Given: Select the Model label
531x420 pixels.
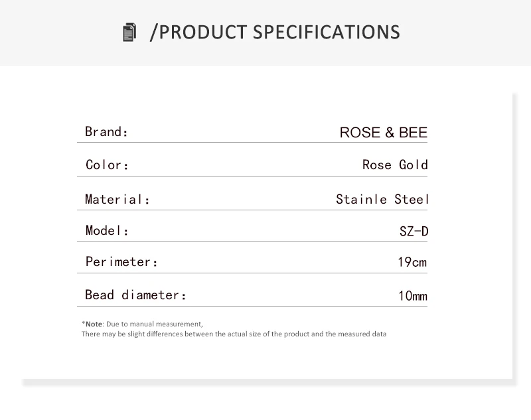Looking at the screenshot, I should point(107,230).
